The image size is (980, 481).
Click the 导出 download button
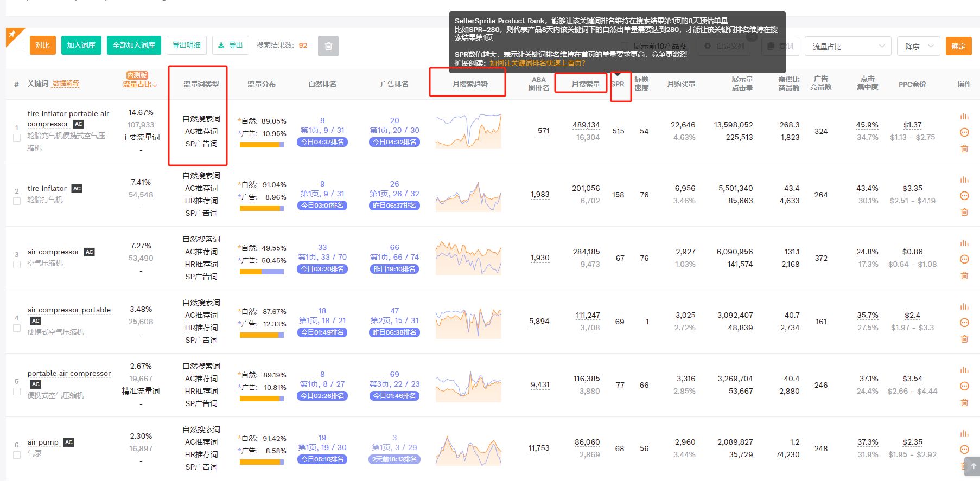click(231, 46)
